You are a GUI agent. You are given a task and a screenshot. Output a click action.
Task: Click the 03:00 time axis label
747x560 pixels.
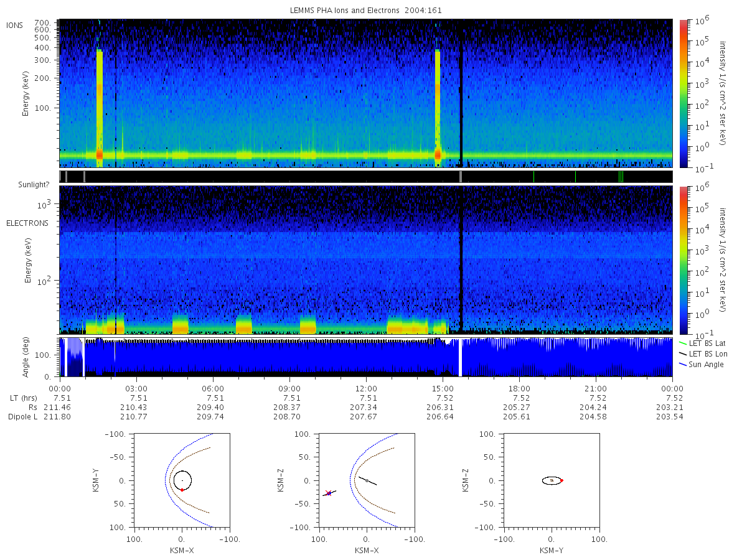point(136,388)
